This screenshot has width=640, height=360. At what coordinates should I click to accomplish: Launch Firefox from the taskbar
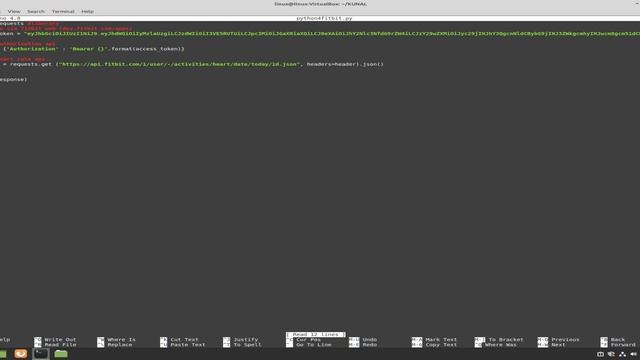click(x=20, y=354)
